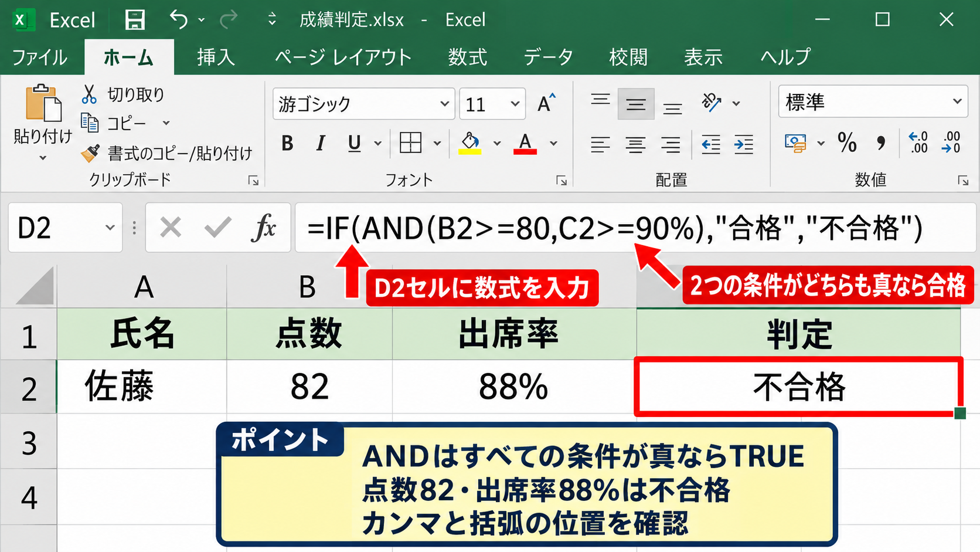Toggle Bold formatting
The height and width of the screenshot is (552, 980).
click(x=287, y=143)
